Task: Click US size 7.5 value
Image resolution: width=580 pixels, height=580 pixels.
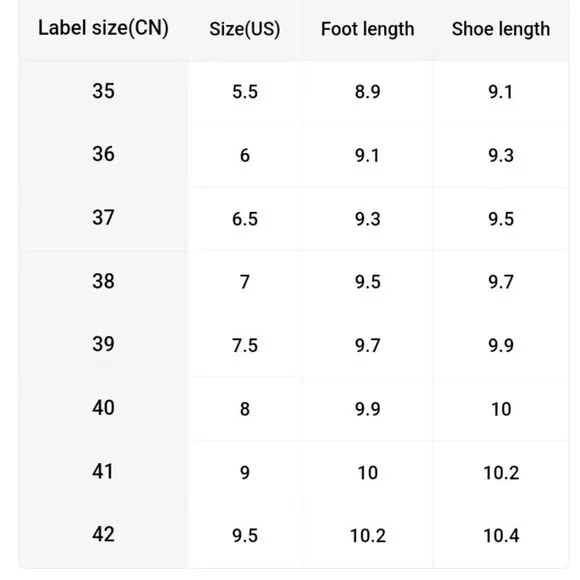Action: point(245,346)
